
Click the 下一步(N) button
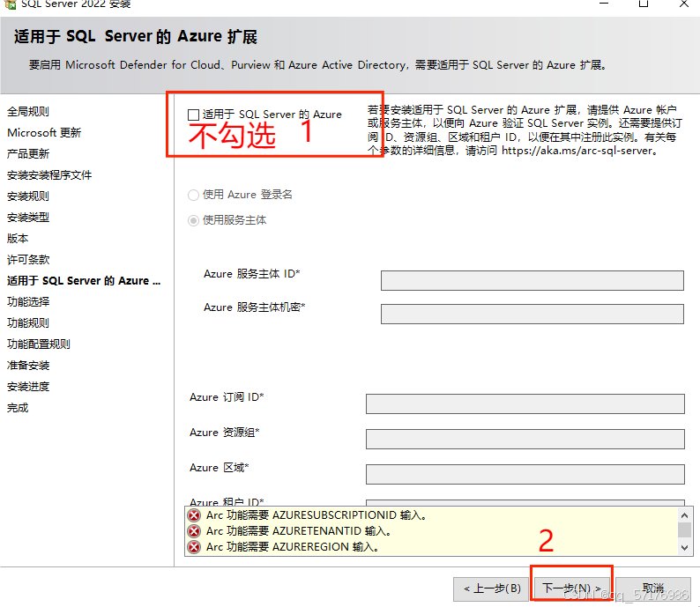point(571,588)
